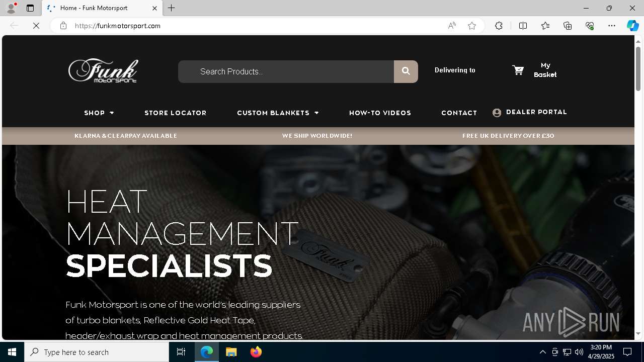Open Read aloud in address bar
This screenshot has height=362, width=644.
pos(452,26)
